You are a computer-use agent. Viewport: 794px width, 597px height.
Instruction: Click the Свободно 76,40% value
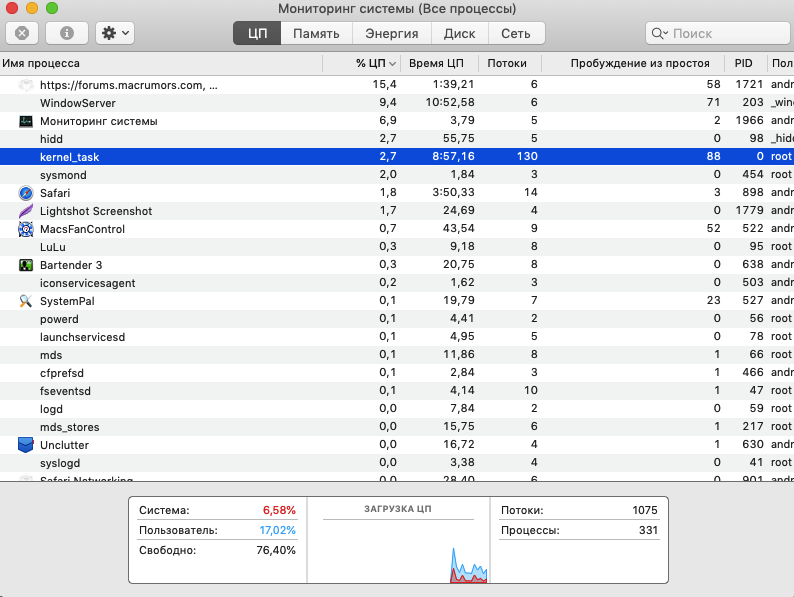pos(276,550)
